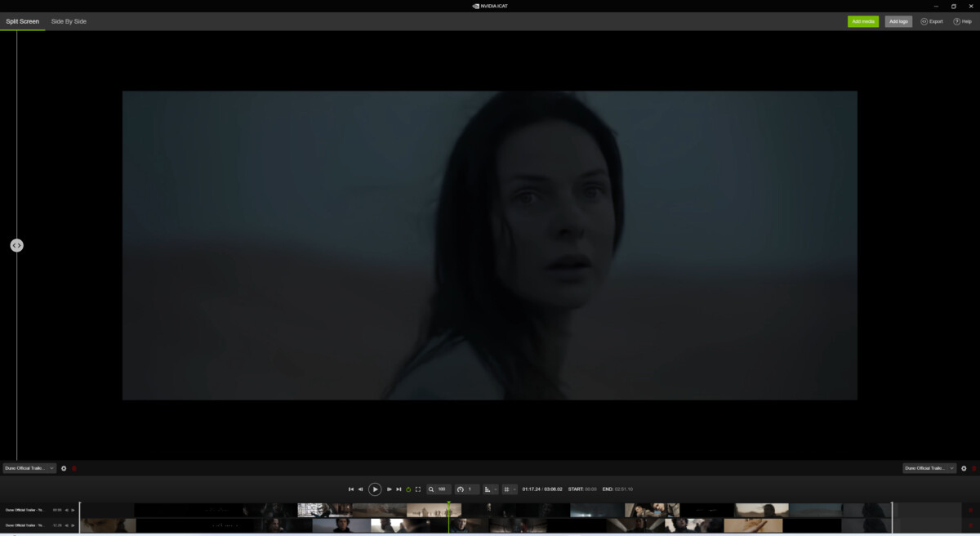Viewport: 980px width, 536px height.
Task: Click the magnifier zoom icon
Action: pyautogui.click(x=431, y=489)
